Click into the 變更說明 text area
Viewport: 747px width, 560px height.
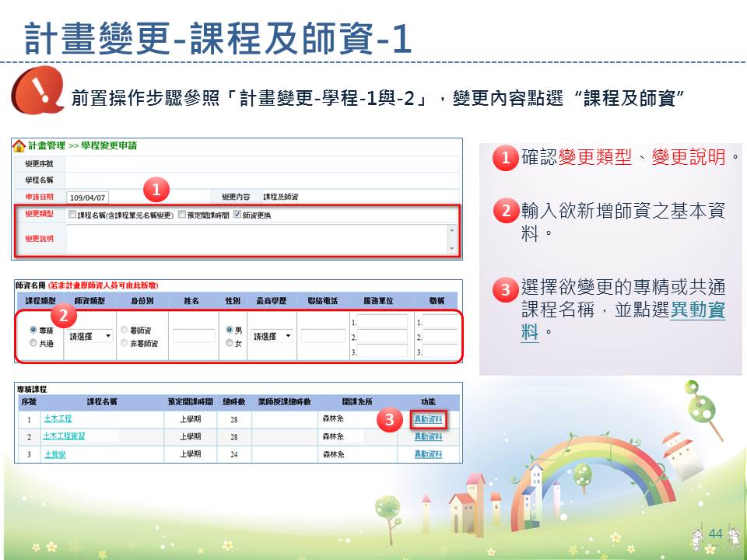coord(257,239)
